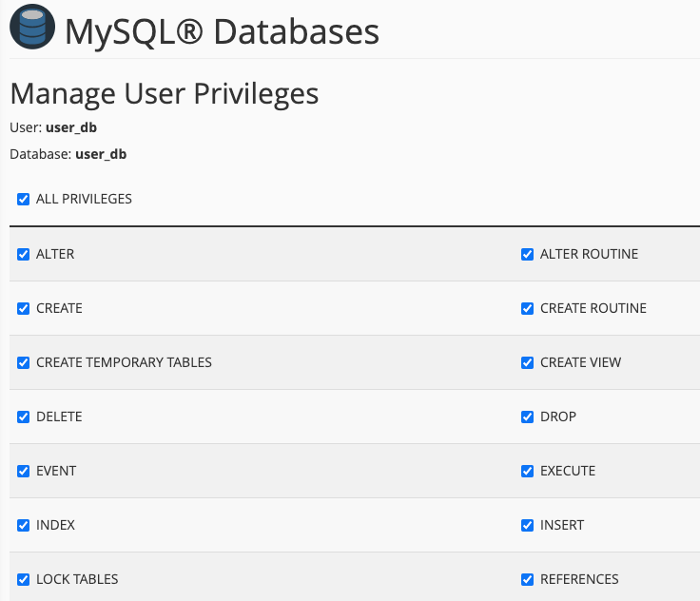Image resolution: width=700 pixels, height=601 pixels.
Task: Disable the DROP privilege checkbox
Action: [527, 417]
